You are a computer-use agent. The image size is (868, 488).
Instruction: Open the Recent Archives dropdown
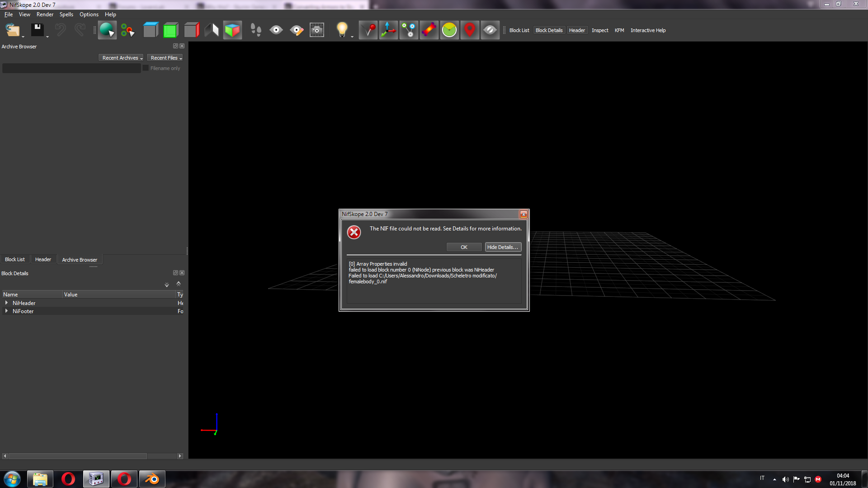click(122, 58)
